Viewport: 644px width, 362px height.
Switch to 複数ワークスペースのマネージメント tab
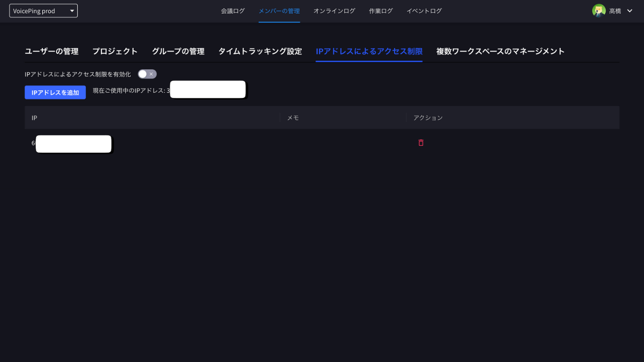tap(499, 51)
